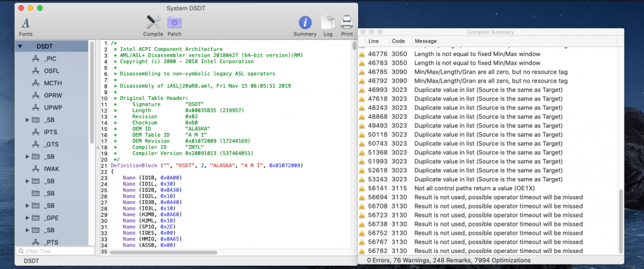Click the System DSDT window title
The image size is (644, 269).
point(186,8)
